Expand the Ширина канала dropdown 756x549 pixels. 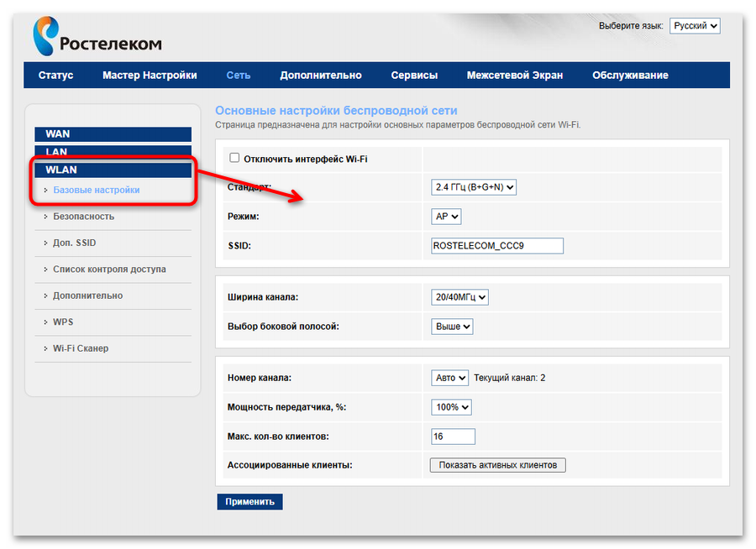[459, 297]
